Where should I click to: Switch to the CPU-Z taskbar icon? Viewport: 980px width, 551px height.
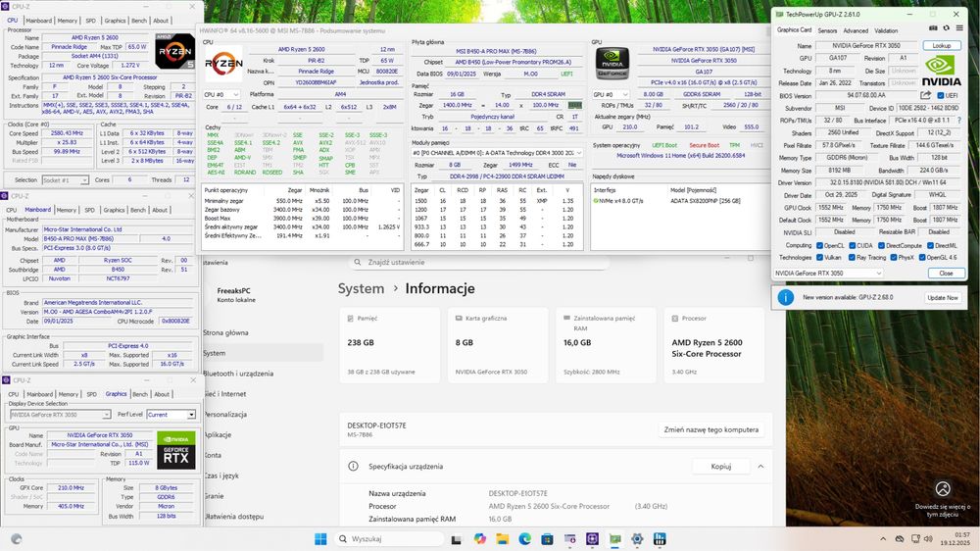pyautogui.click(x=593, y=538)
